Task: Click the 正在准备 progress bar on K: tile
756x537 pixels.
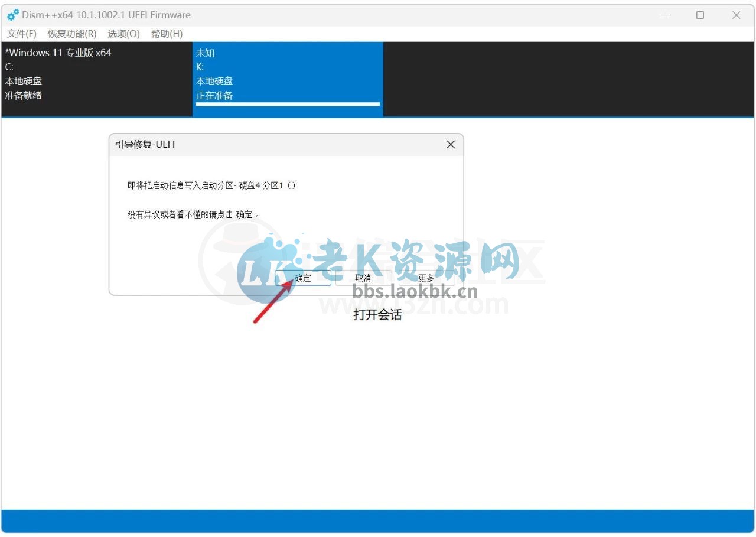Action: [288, 104]
